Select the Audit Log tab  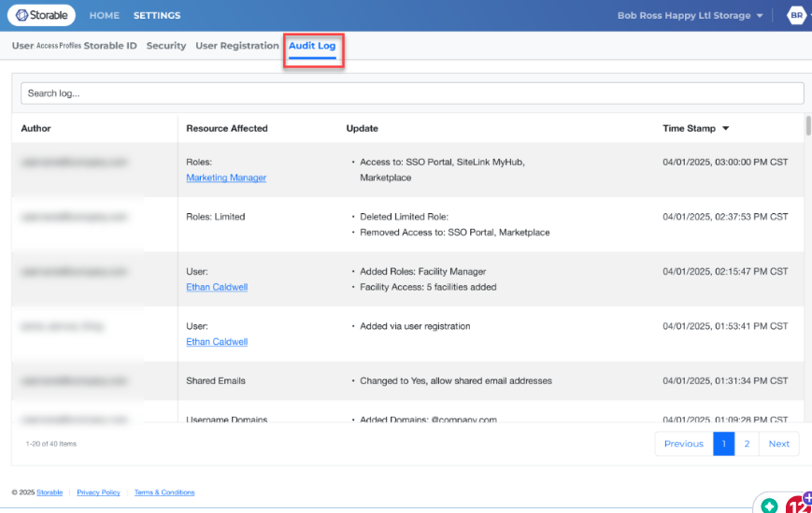(312, 46)
